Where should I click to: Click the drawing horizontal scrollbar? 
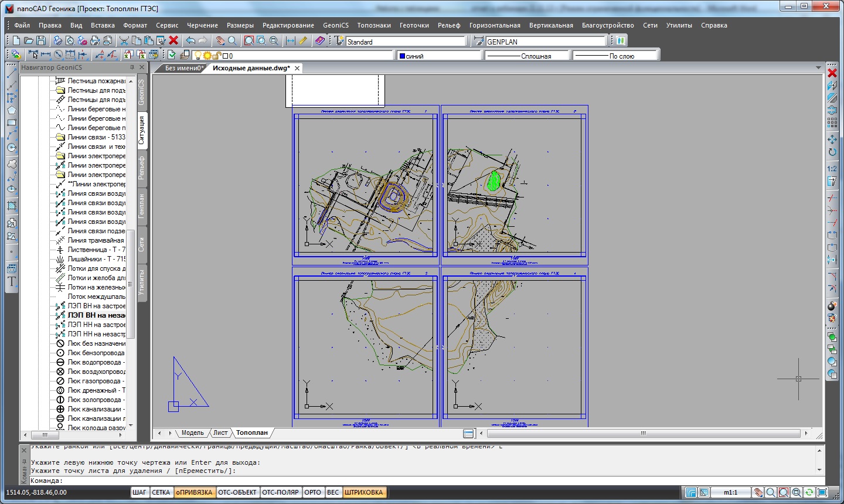pos(643,433)
